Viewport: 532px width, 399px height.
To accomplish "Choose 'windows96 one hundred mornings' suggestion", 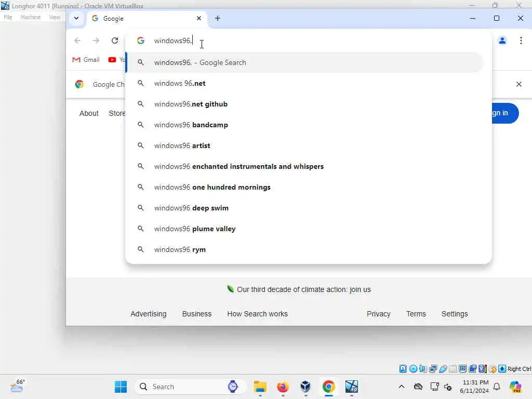I will point(305,187).
